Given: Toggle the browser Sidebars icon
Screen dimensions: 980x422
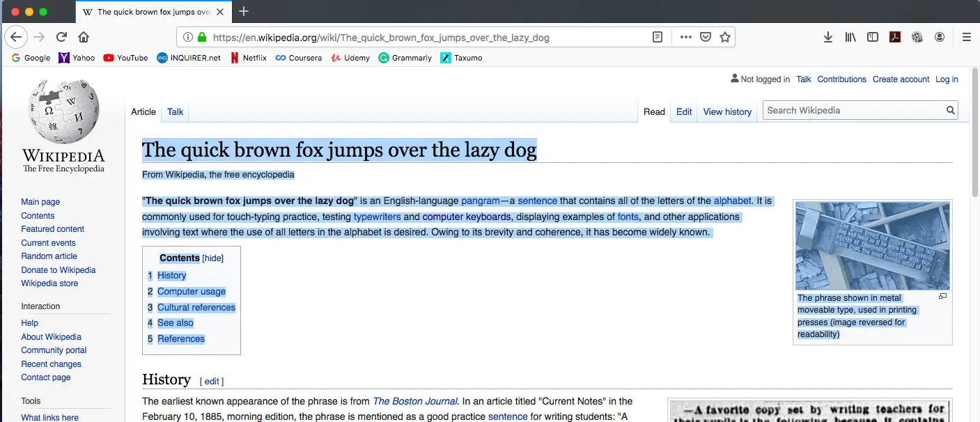Looking at the screenshot, I should point(873,37).
